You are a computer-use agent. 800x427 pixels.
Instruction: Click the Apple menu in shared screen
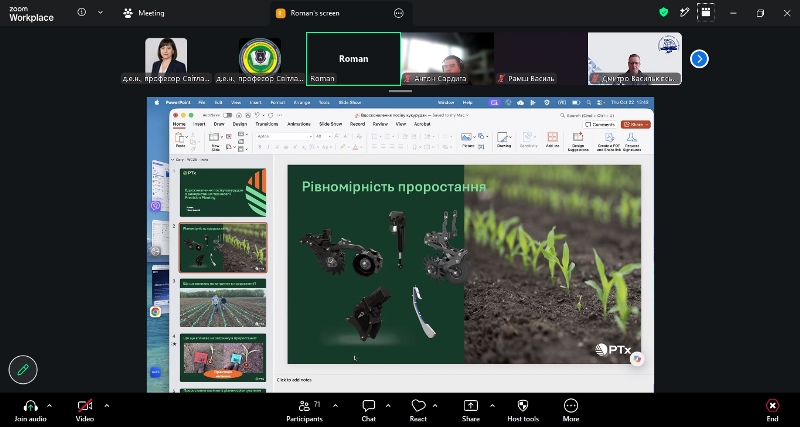point(158,103)
